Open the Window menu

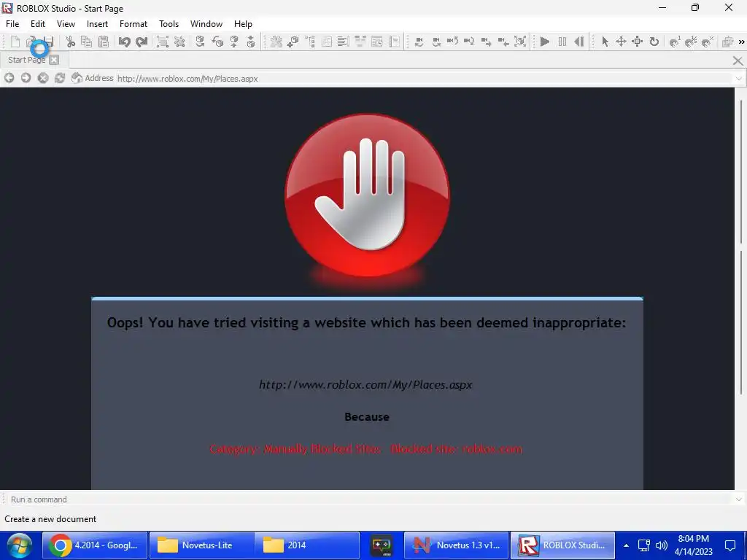[206, 24]
